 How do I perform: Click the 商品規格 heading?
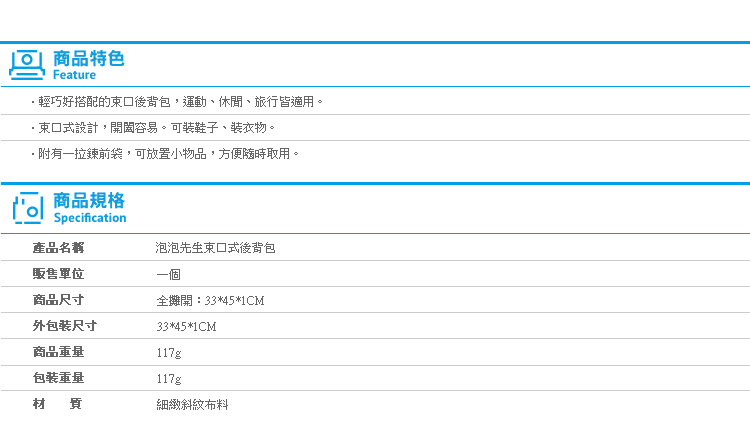(x=88, y=200)
